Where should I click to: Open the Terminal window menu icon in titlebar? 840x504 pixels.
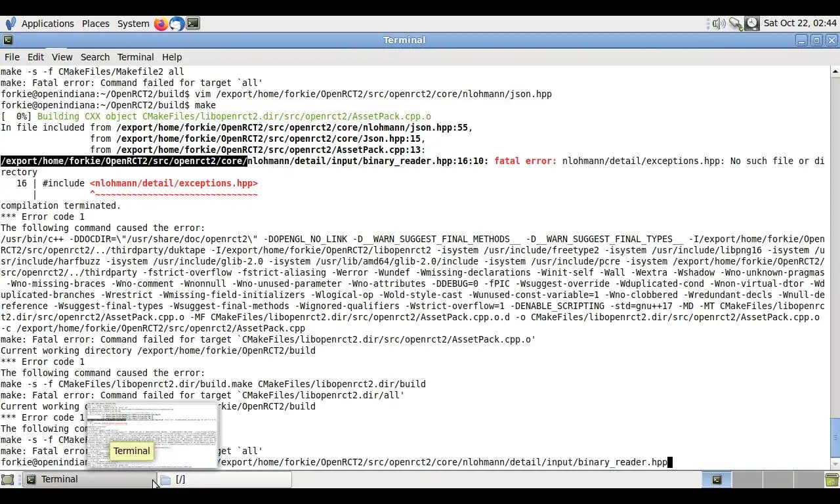coord(8,40)
